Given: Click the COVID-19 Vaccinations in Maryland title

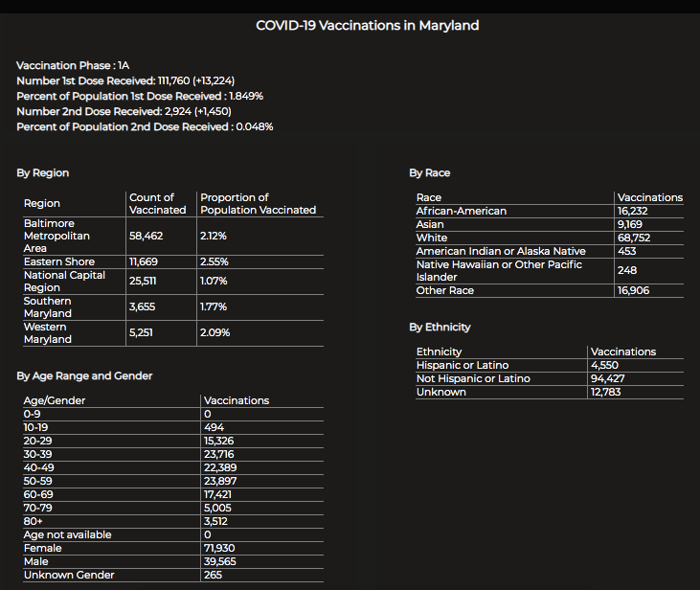Looking at the screenshot, I should 367,26.
